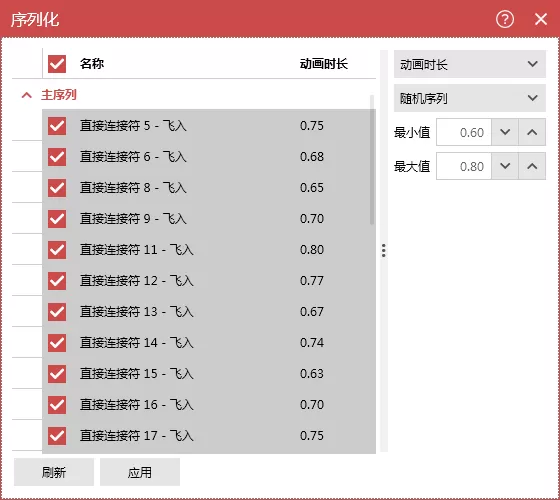Uncheck 直接连接符 5 - 飞入

pyautogui.click(x=57, y=126)
